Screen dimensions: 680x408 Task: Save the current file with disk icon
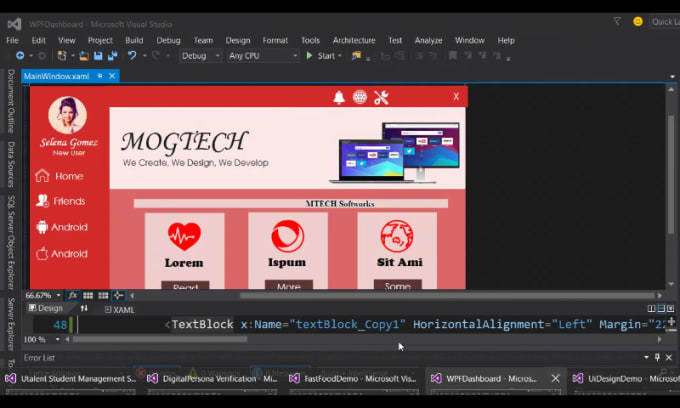98,55
